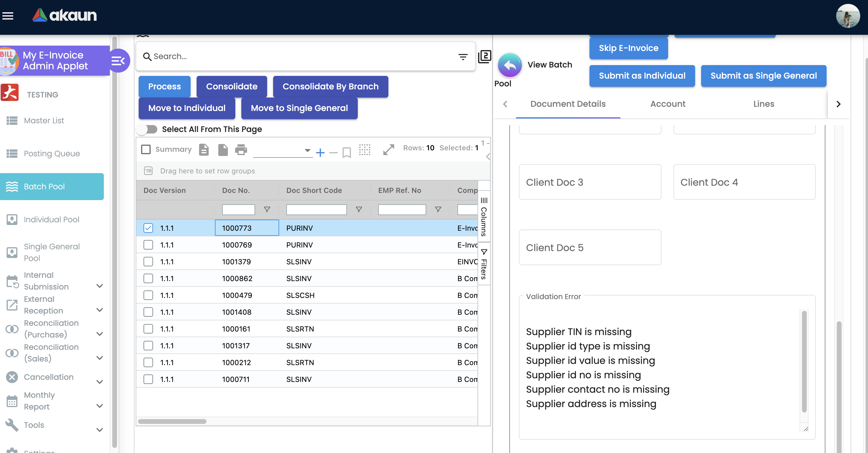Expand Monthly Report menu
Screen dimensions: 868x453
click(x=99, y=406)
